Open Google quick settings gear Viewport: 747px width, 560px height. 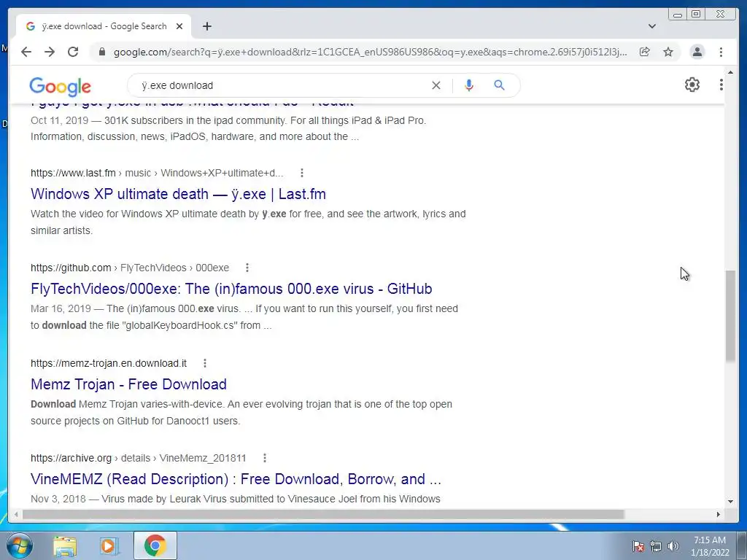click(692, 85)
